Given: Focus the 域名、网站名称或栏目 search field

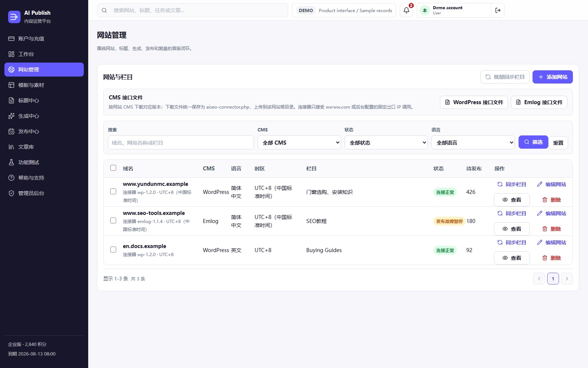Looking at the screenshot, I should pos(181,142).
